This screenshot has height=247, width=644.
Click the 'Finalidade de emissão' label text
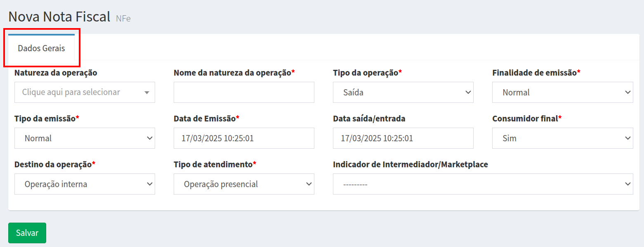point(534,73)
